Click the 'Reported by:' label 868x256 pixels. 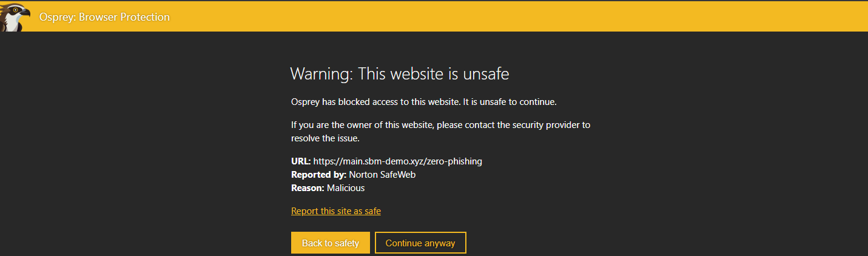(318, 175)
